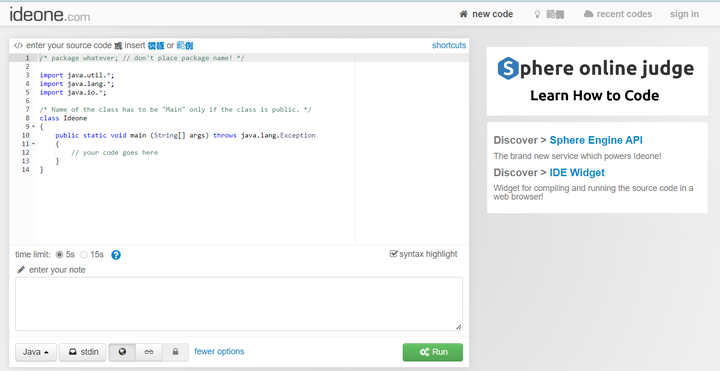The height and width of the screenshot is (371, 720).
Task: Open the Sphere Engine API link
Action: [x=596, y=140]
